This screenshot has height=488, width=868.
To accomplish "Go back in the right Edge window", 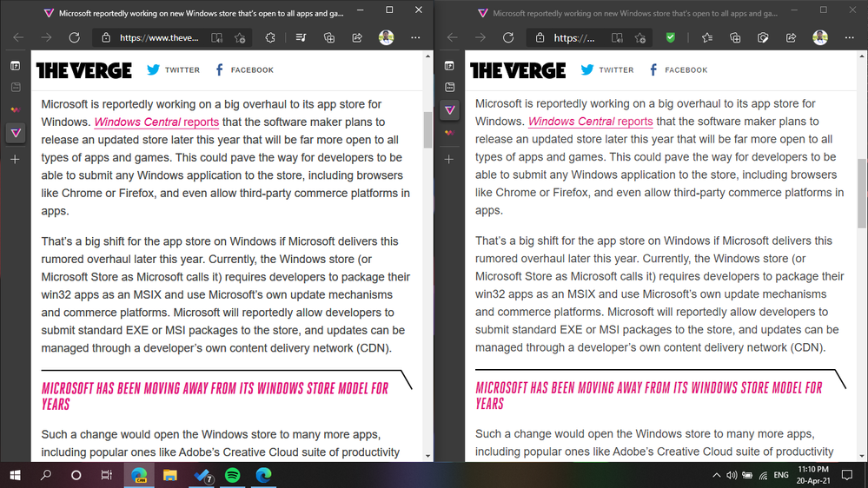I will (x=453, y=37).
